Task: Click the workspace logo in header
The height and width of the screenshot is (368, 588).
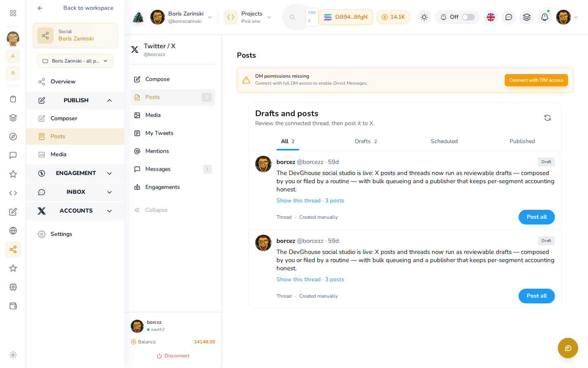Action: [138, 17]
